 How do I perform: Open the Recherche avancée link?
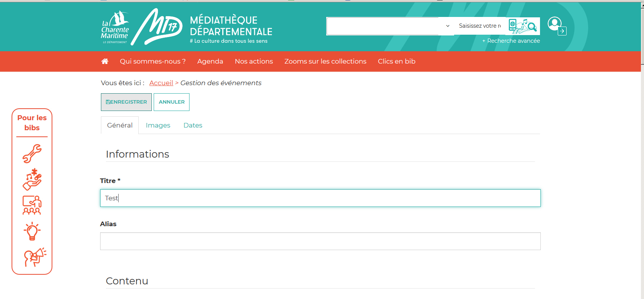coord(511,41)
